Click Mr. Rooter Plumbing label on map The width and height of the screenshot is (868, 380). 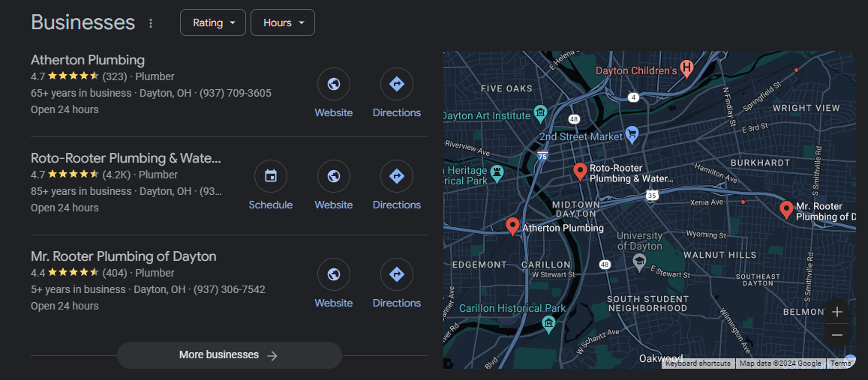point(825,211)
